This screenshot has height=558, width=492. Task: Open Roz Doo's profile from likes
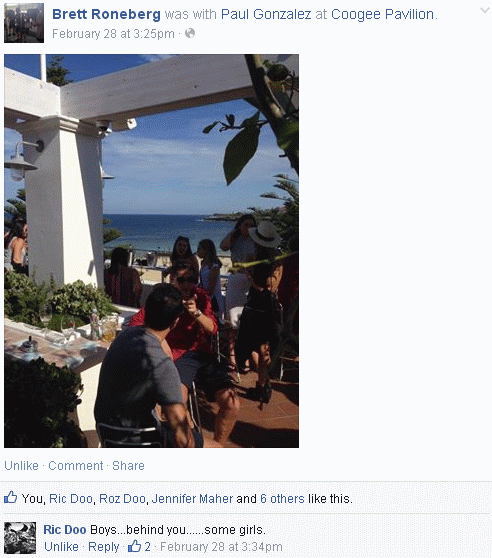[122, 499]
